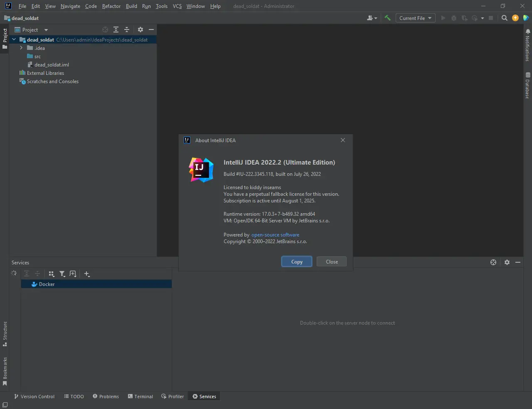532x409 pixels.
Task: Select the Docker node in Services
Action: point(96,284)
